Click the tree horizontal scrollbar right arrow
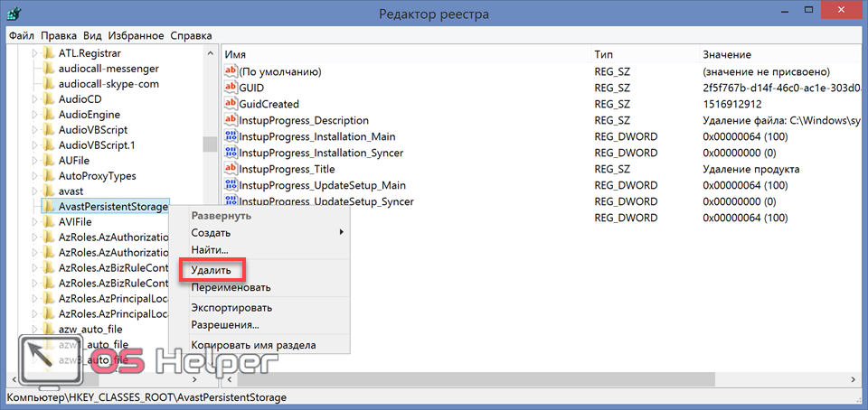This screenshot has width=868, height=410. (194, 379)
